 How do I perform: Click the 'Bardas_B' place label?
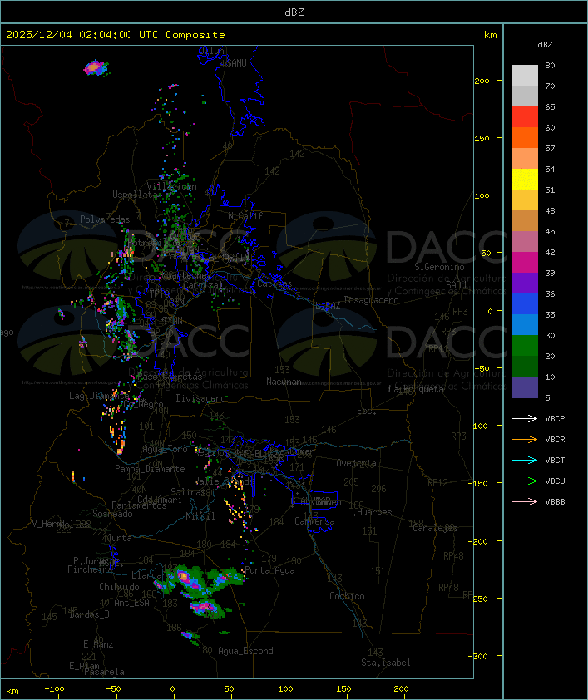[x=89, y=614]
